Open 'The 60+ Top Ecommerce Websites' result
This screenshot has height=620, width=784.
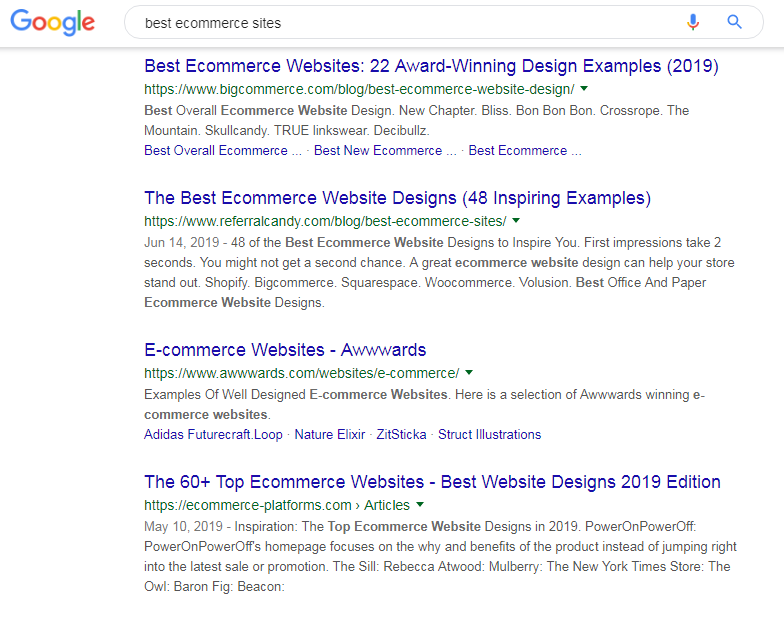tap(432, 482)
